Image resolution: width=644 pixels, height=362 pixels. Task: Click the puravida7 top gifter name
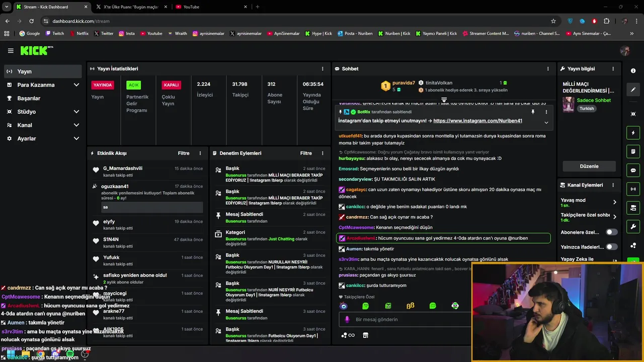tap(404, 83)
